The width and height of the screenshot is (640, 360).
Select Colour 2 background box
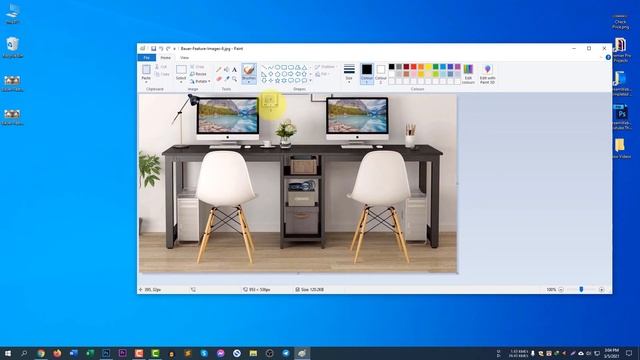(x=380, y=74)
